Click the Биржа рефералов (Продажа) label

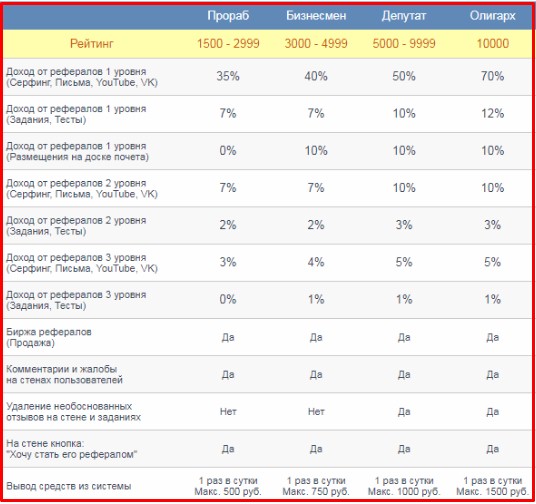pyautogui.click(x=49, y=337)
